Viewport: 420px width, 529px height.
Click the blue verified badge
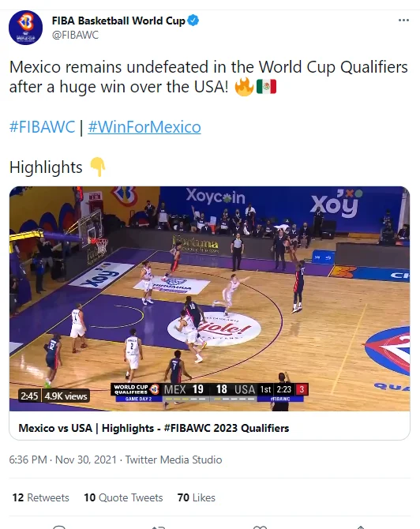(193, 21)
